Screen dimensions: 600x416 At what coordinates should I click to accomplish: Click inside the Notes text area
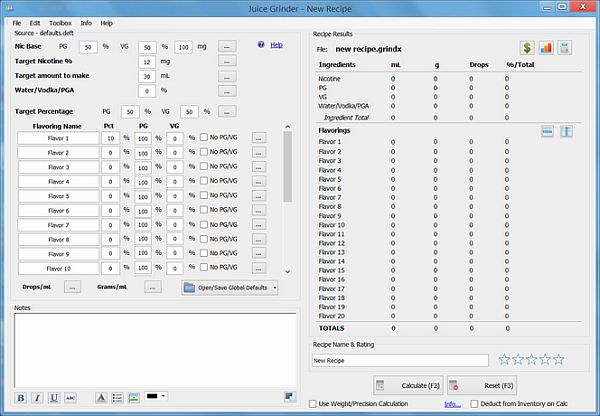coord(155,350)
